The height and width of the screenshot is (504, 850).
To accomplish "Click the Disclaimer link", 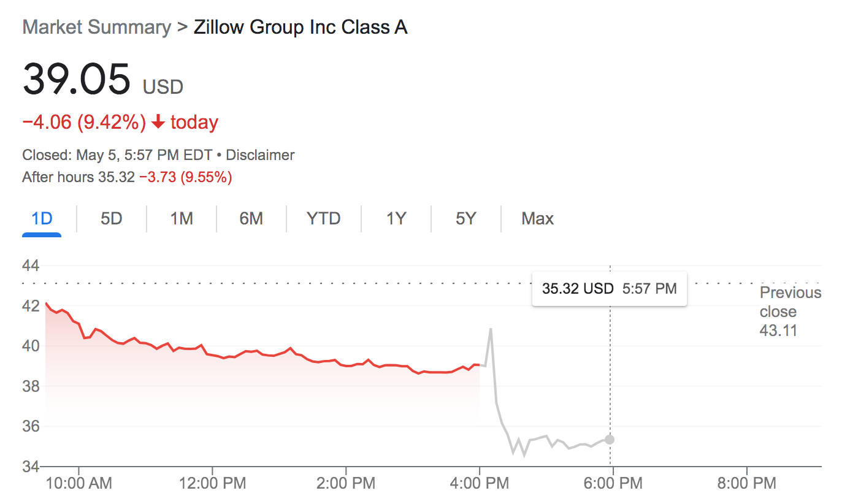I will (260, 155).
